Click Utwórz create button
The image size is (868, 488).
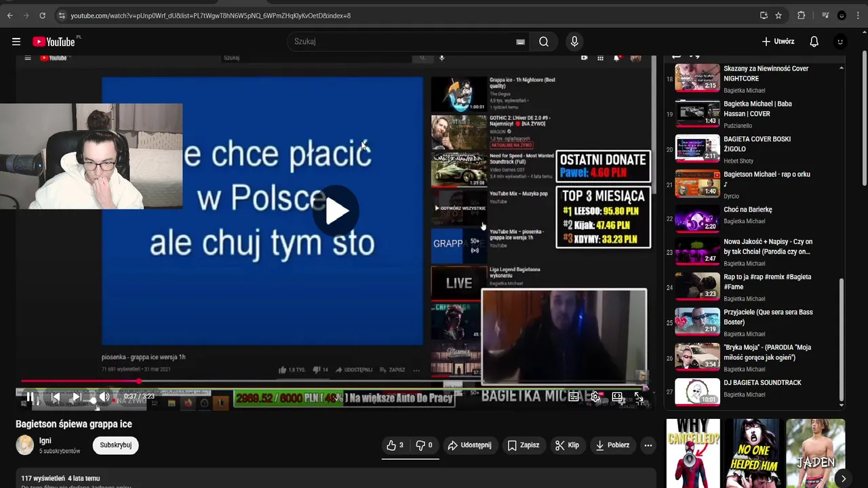[x=778, y=41]
